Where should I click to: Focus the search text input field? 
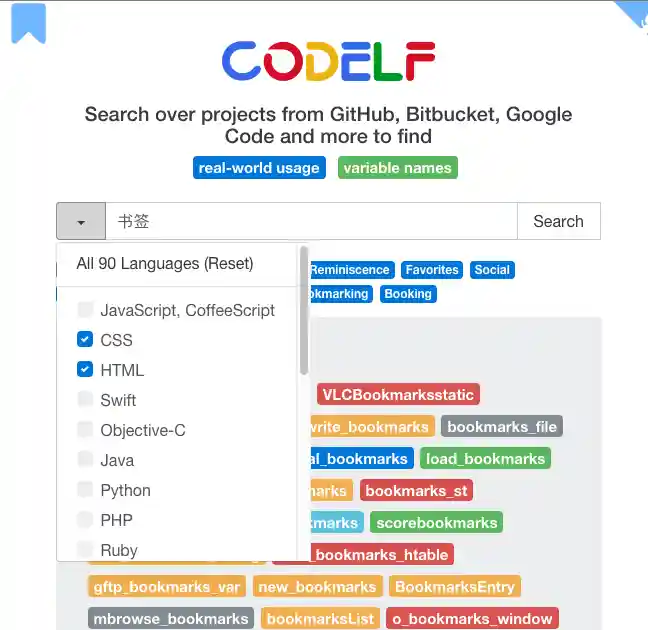(311, 222)
